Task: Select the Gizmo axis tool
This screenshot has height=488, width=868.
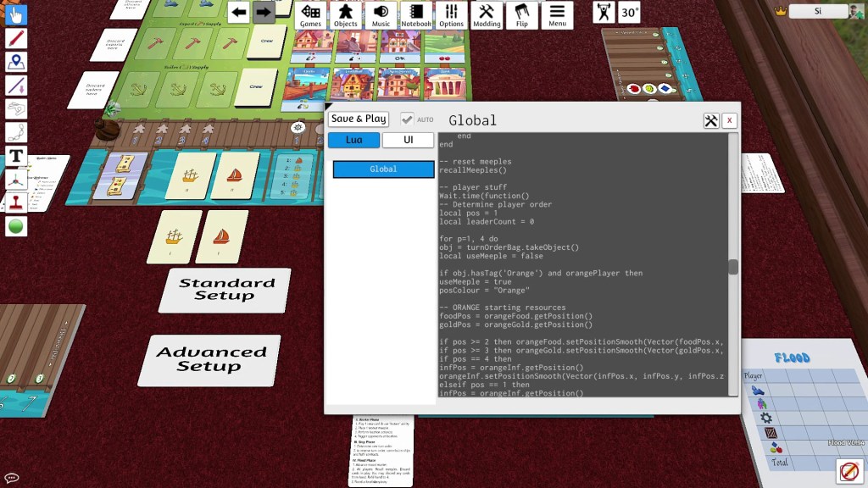Action: coord(16,179)
